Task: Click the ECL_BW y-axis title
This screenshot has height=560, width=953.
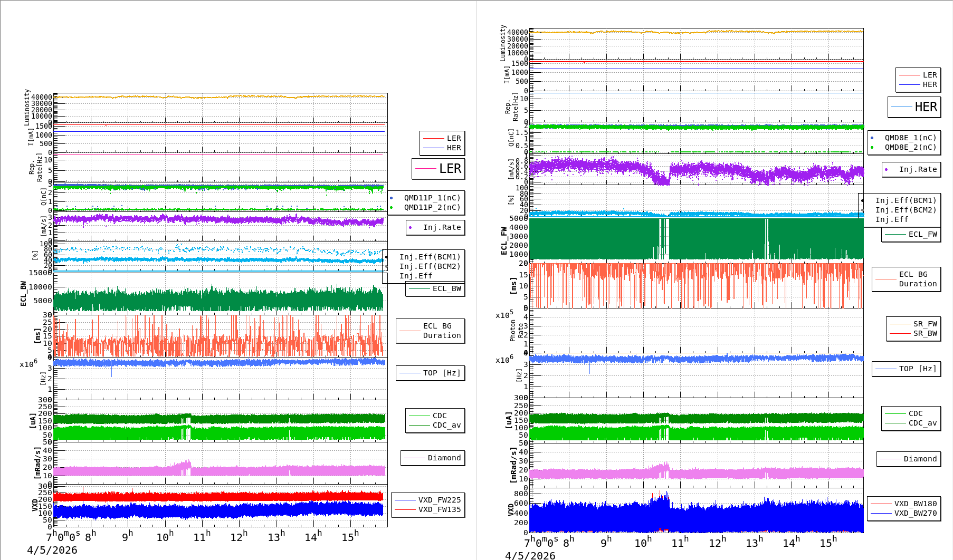Action: click(23, 293)
